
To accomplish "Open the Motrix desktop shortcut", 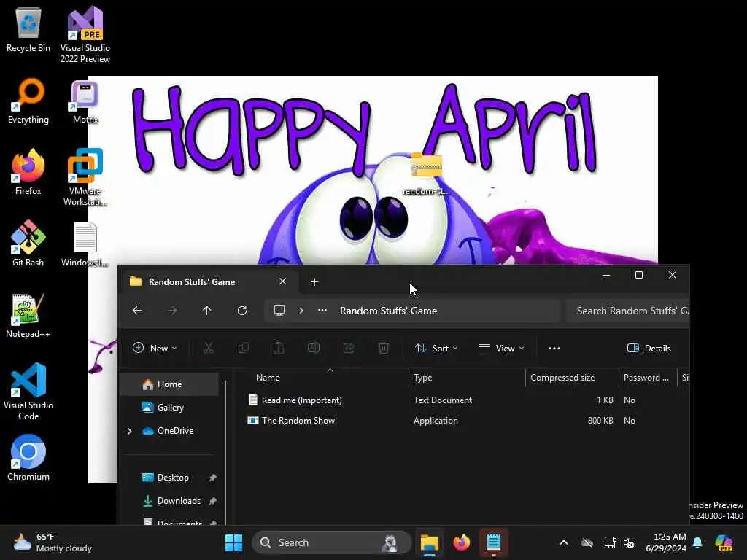I will [x=85, y=101].
